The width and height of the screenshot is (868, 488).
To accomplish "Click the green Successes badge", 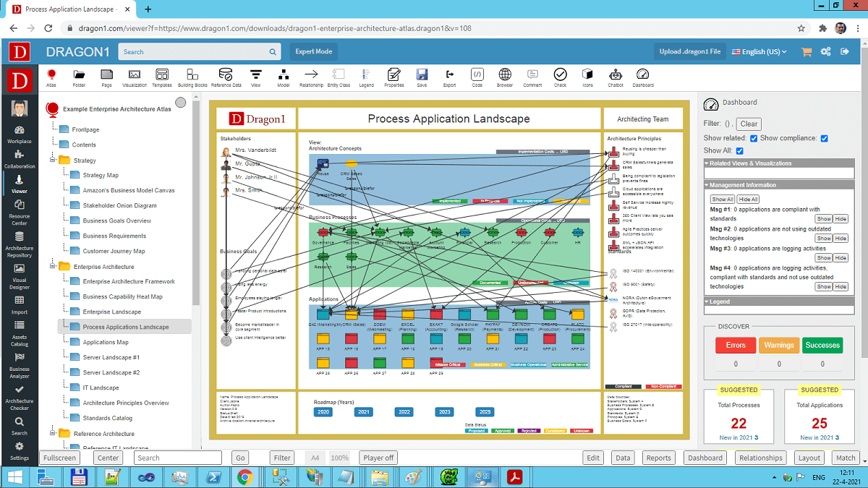I will click(822, 345).
